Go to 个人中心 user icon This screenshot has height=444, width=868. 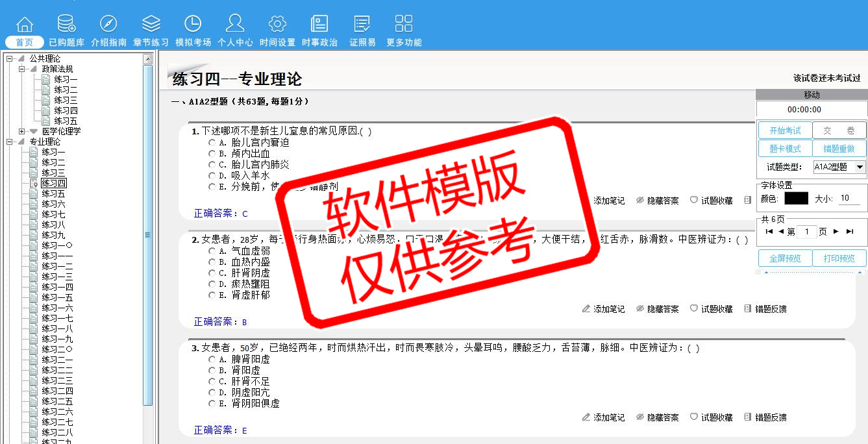click(235, 24)
